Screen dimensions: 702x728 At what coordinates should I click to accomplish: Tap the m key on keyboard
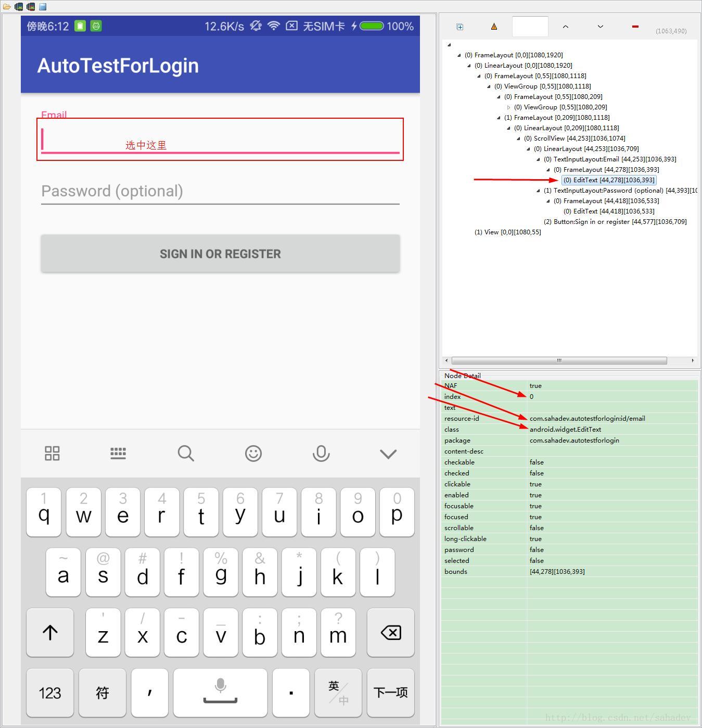point(338,632)
